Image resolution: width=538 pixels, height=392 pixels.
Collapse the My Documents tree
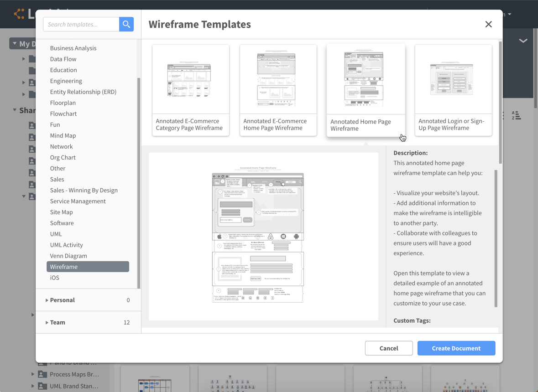15,43
